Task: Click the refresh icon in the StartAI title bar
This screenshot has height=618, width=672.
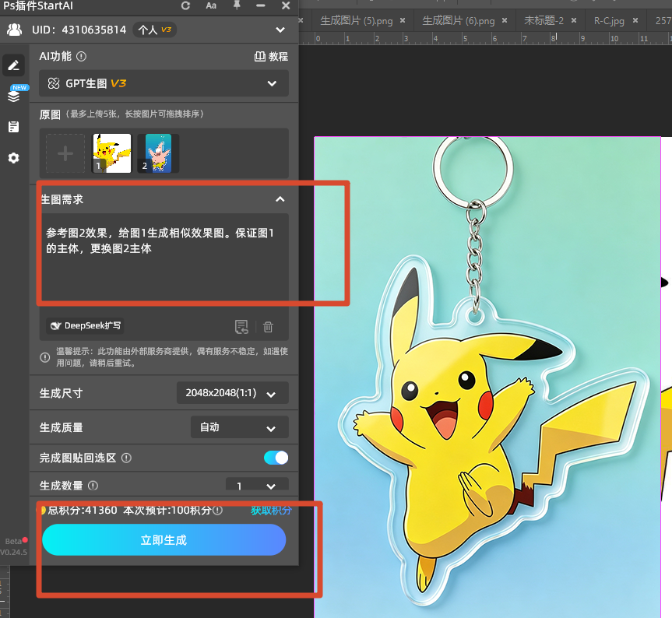Action: [x=185, y=5]
